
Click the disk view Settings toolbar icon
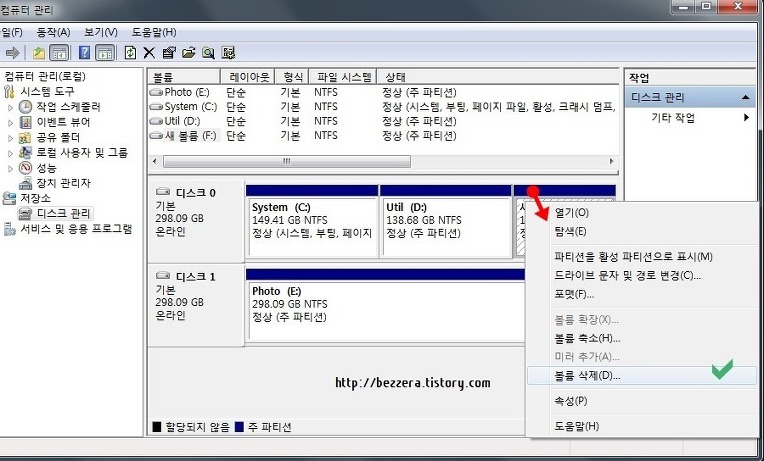click(228, 53)
